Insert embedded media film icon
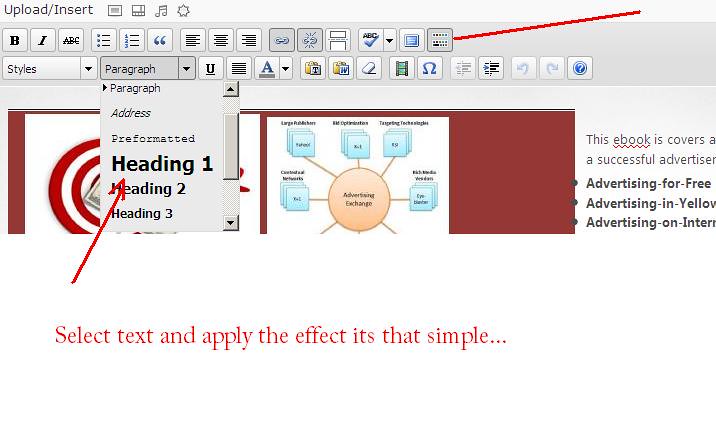The height and width of the screenshot is (448, 716). (401, 69)
